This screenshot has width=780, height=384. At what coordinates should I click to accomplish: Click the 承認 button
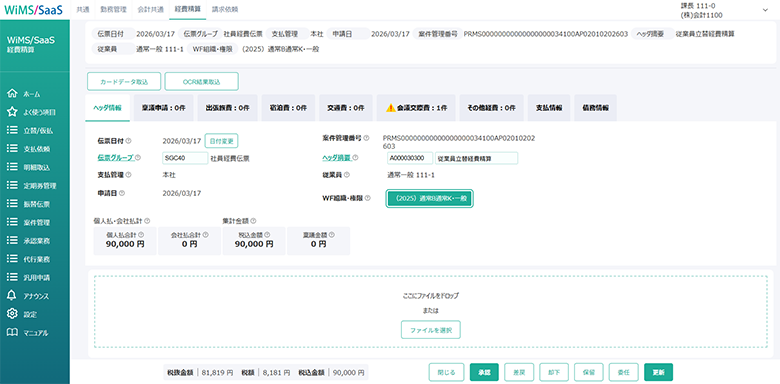click(x=484, y=372)
